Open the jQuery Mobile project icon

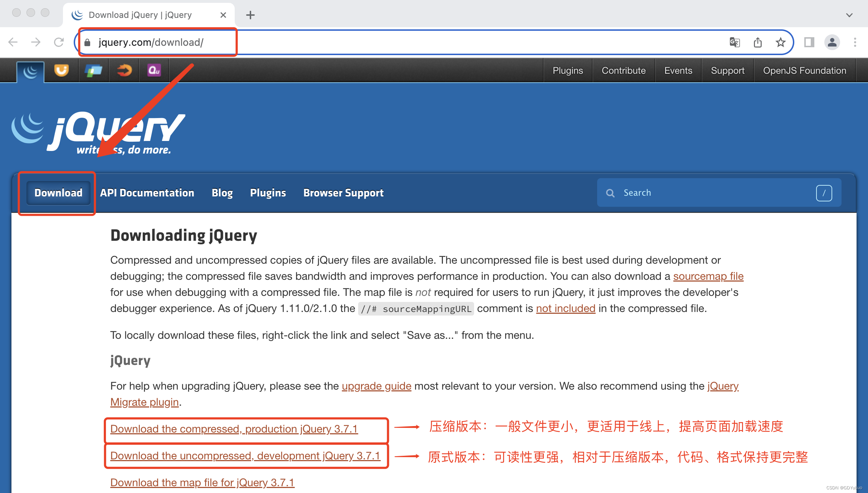click(x=93, y=70)
